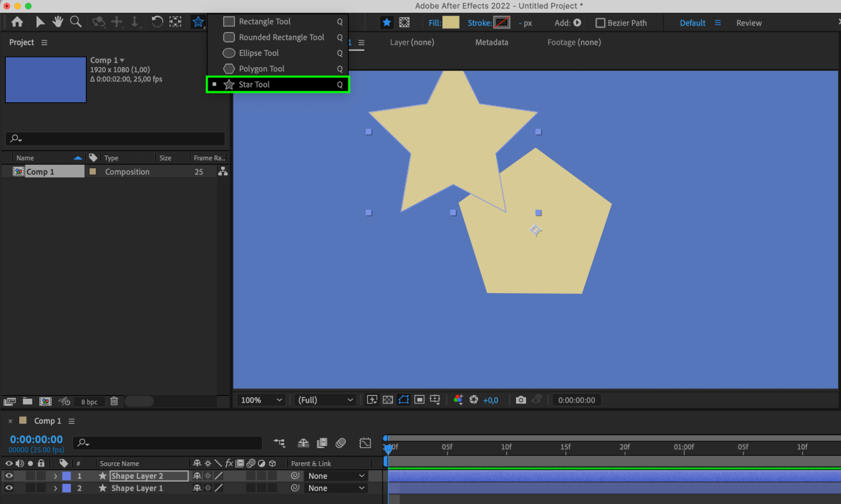Open the 100% magnification dropdown

point(261,400)
